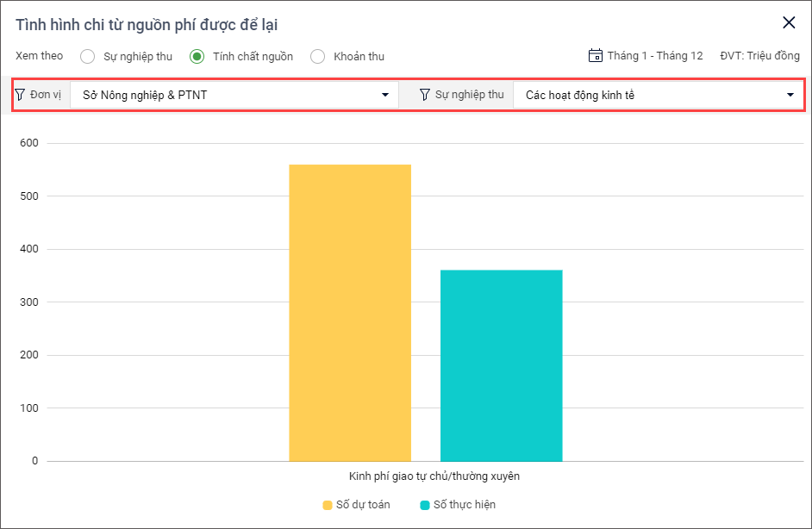
Task: Select the Khoản thu radio option
Action: click(x=317, y=57)
